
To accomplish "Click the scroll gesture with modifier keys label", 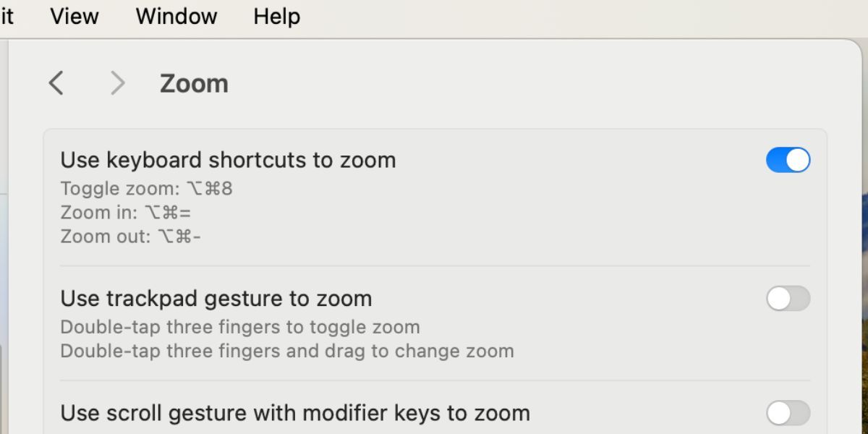I will (x=294, y=413).
